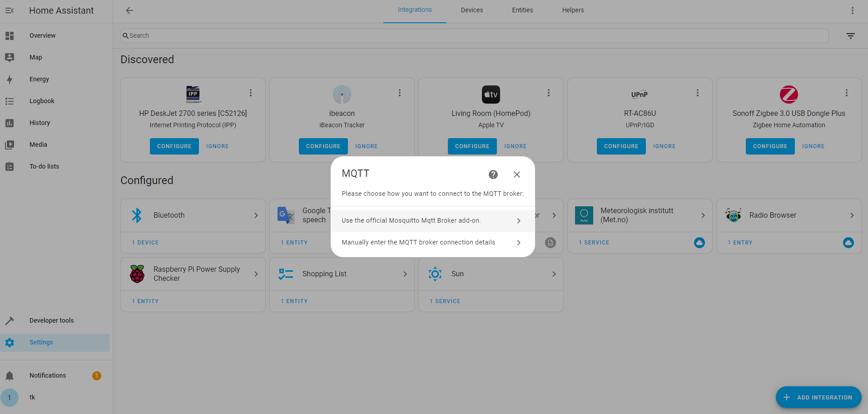This screenshot has height=414, width=868.
Task: Close the MQTT dialog
Action: click(x=516, y=175)
